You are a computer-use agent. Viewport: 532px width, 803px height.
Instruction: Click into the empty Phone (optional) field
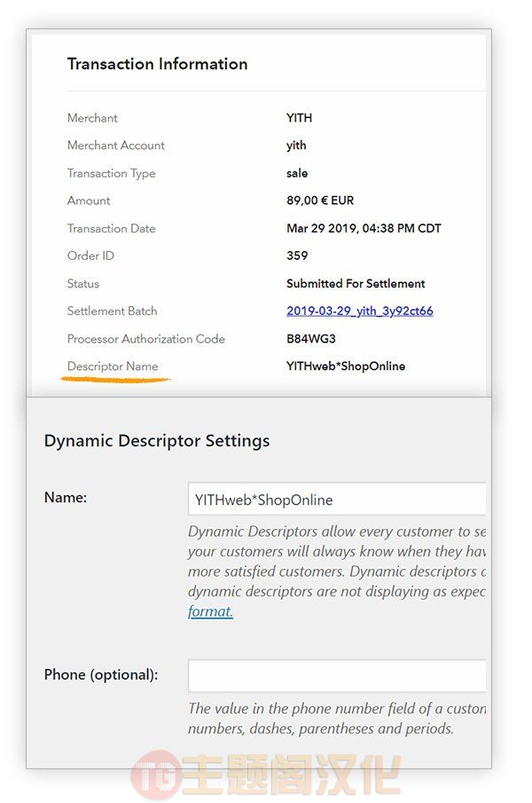click(x=337, y=676)
